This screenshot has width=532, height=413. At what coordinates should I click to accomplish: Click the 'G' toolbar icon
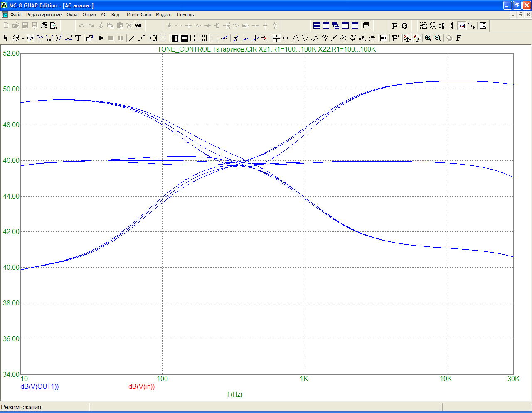point(404,25)
